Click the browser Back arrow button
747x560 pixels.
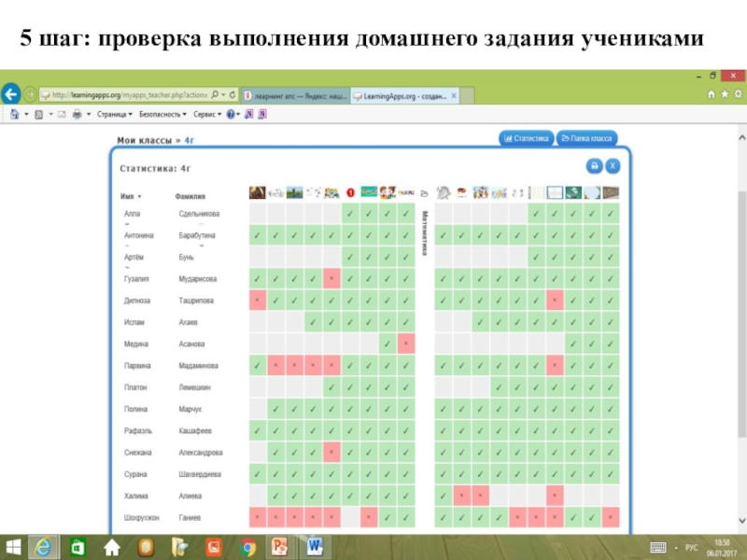[x=11, y=94]
